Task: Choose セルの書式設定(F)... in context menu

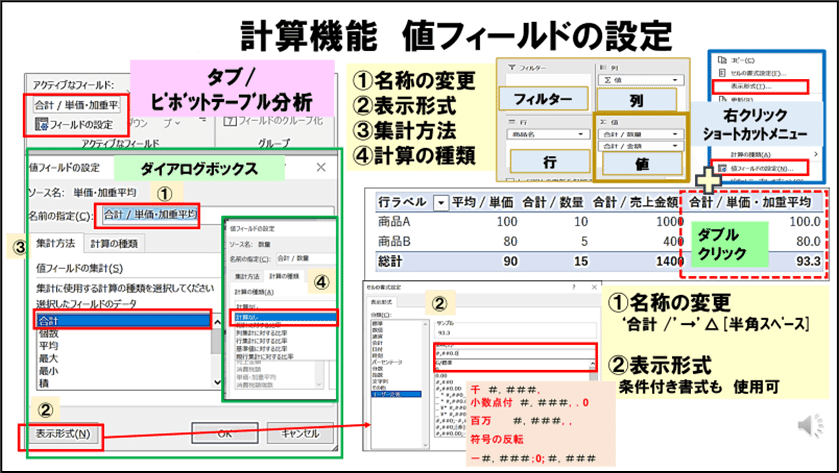Action: 758,73
